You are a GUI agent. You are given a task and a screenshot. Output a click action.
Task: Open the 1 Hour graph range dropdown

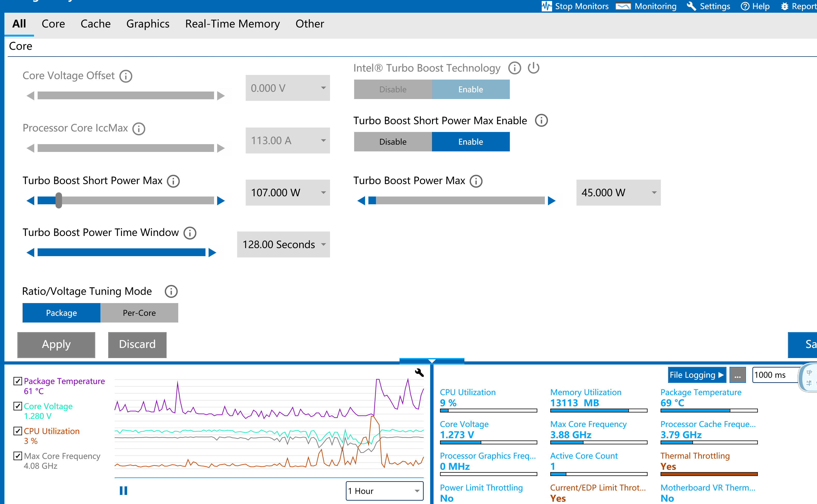[385, 491]
